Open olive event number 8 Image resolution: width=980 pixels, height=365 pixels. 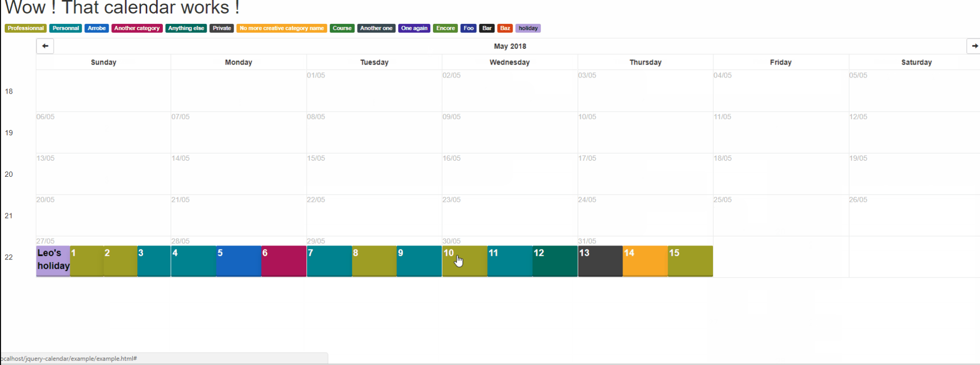coord(374,261)
